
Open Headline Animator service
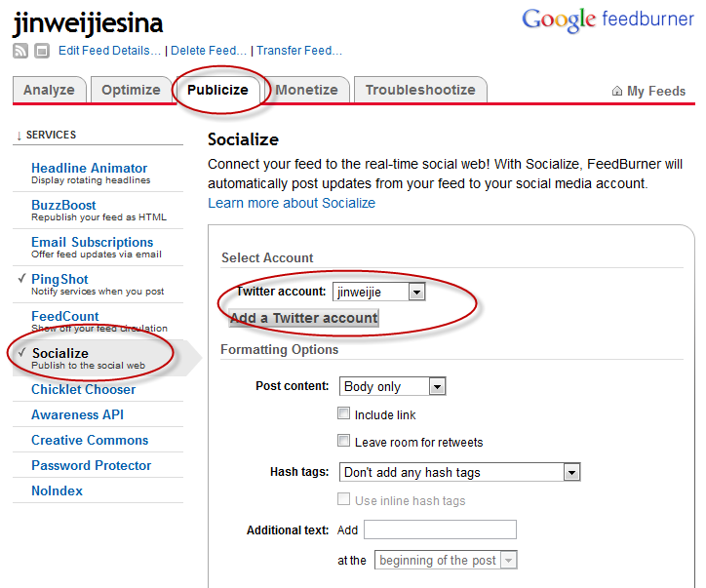click(x=89, y=169)
